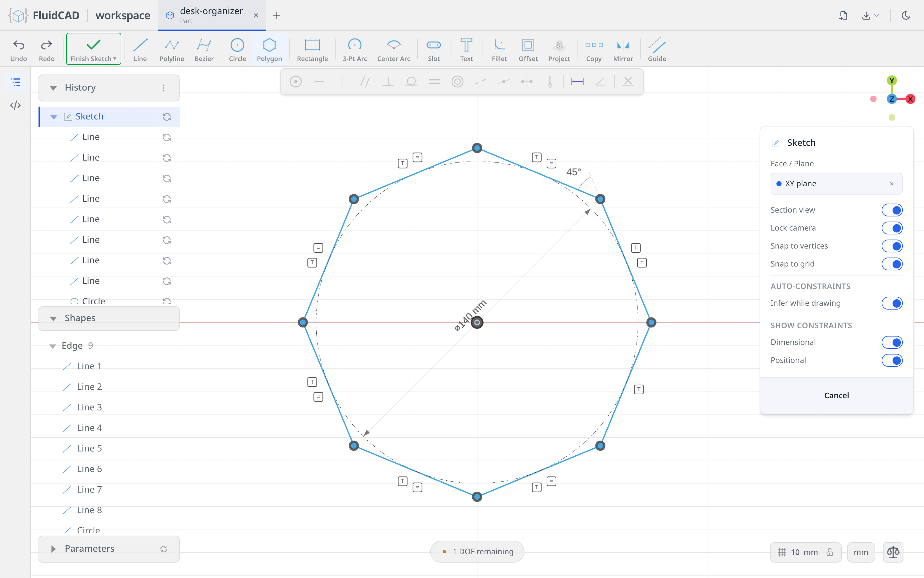Go to the workspace breadcrumb
Image resolution: width=924 pixels, height=578 pixels.
pos(123,15)
